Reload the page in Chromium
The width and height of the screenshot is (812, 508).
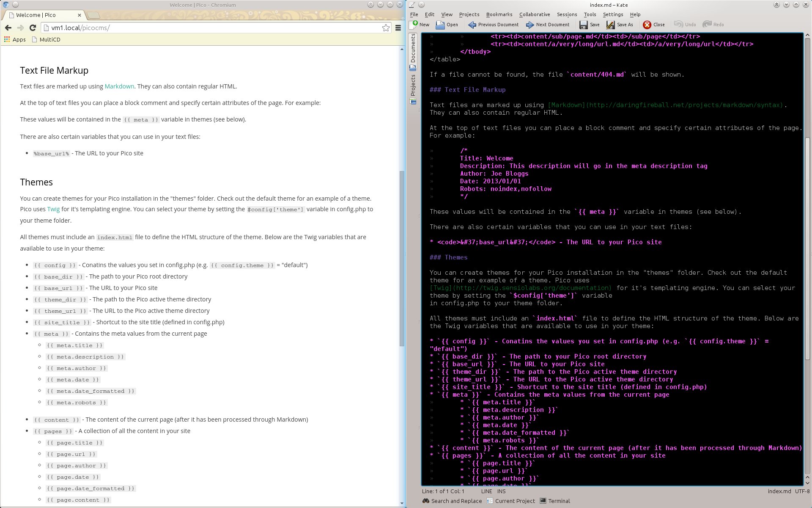pyautogui.click(x=33, y=28)
